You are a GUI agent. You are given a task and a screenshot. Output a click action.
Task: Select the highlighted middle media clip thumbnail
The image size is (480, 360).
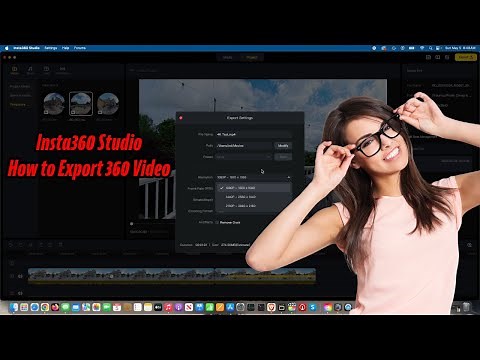click(x=81, y=104)
